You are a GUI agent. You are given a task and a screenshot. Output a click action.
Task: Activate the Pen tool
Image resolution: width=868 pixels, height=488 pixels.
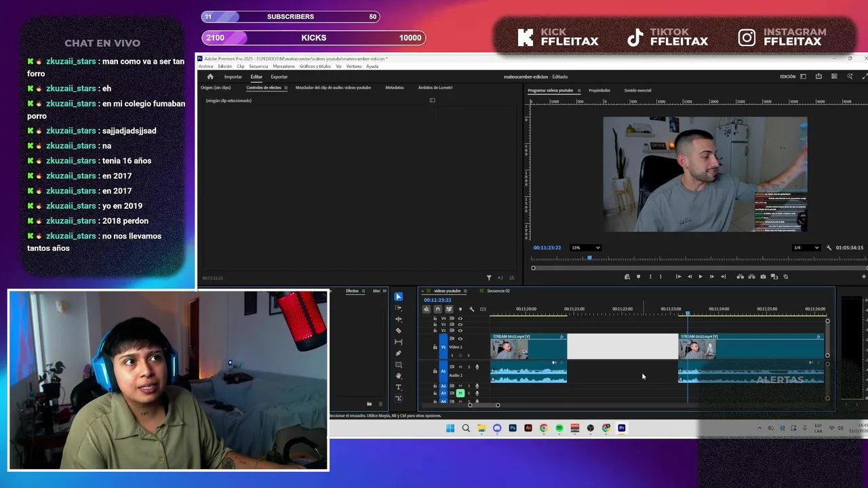coord(398,353)
